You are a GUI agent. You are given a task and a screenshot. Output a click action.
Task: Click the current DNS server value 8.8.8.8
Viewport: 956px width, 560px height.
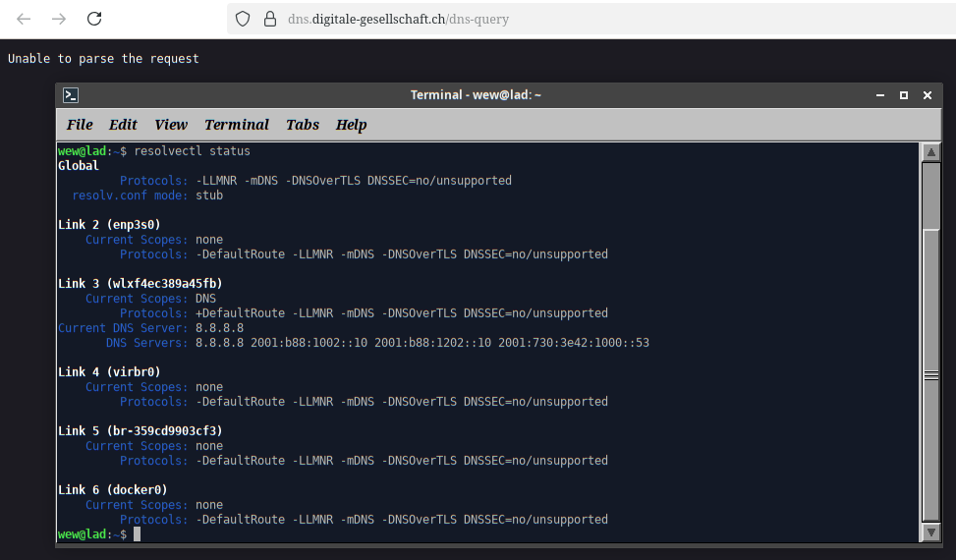[x=219, y=328]
